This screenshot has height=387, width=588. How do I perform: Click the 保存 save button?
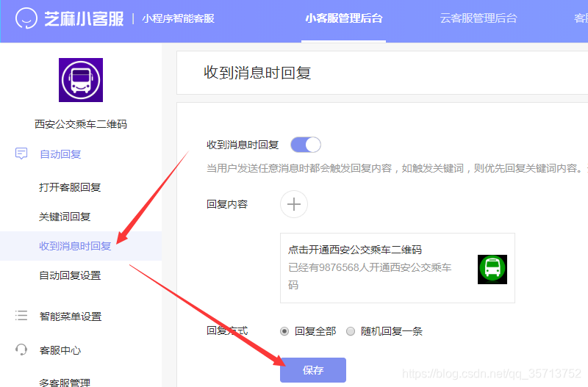pyautogui.click(x=313, y=370)
